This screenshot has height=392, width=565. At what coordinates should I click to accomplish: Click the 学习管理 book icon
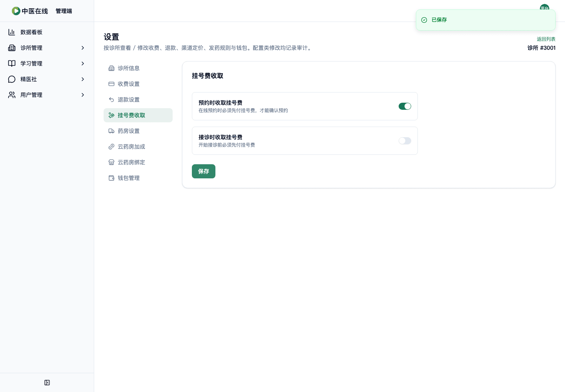click(12, 64)
